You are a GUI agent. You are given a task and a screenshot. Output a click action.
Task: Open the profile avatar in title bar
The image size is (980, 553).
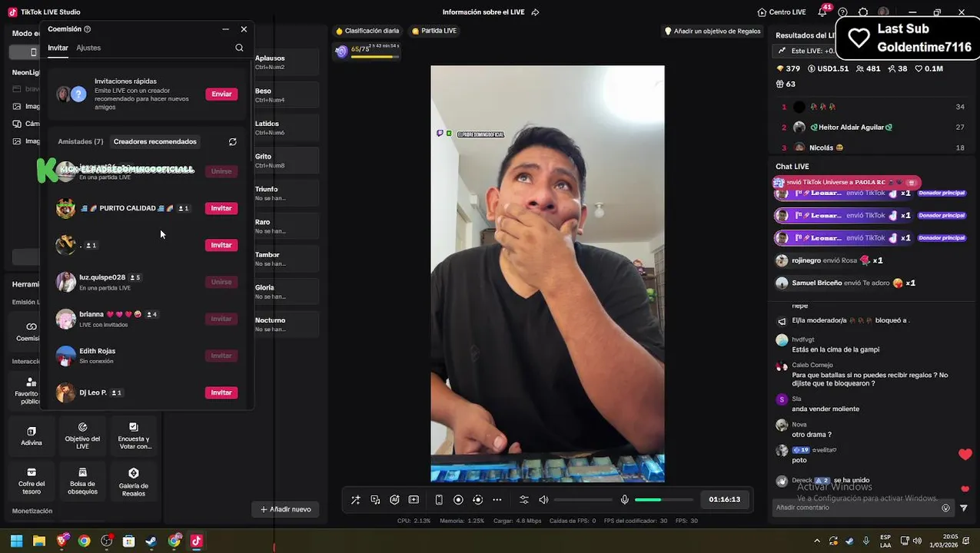(884, 12)
